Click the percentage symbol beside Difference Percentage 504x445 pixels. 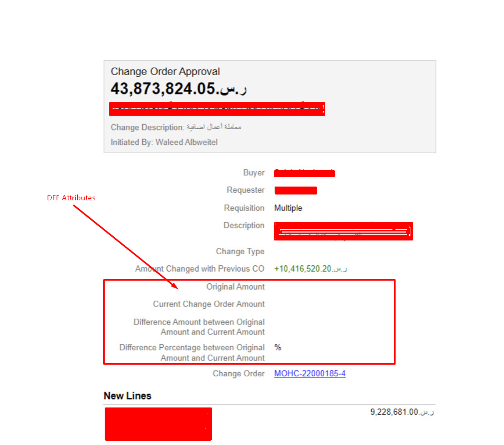click(x=277, y=347)
